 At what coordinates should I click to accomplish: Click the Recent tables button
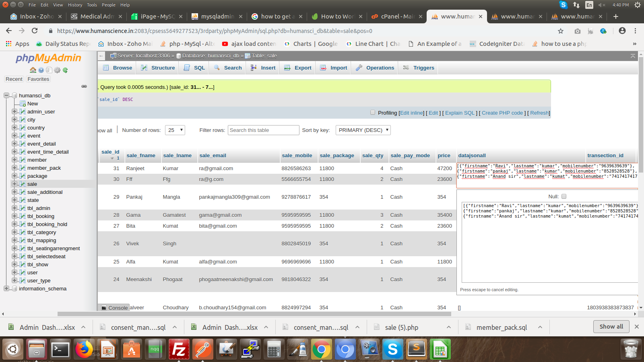[14, 79]
